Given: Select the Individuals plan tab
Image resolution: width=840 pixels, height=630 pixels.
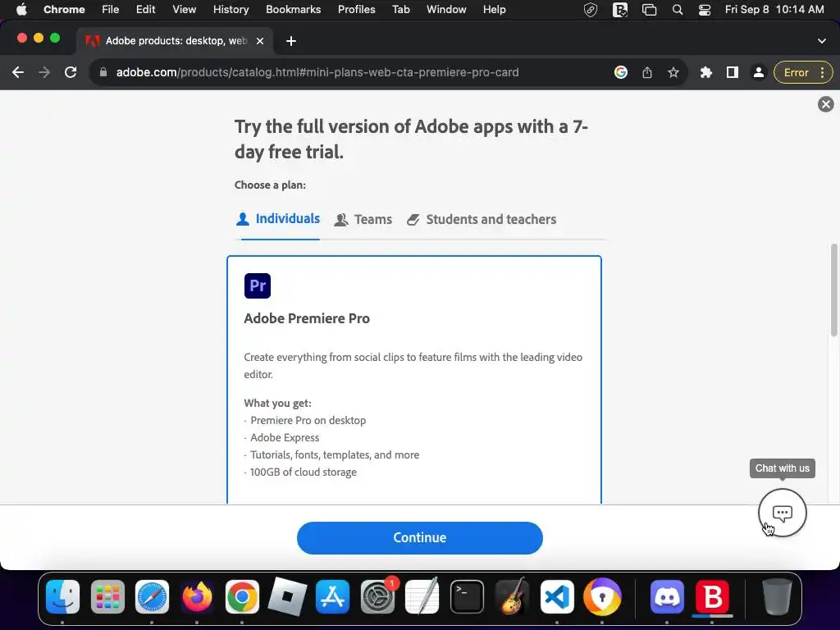Looking at the screenshot, I should (278, 218).
